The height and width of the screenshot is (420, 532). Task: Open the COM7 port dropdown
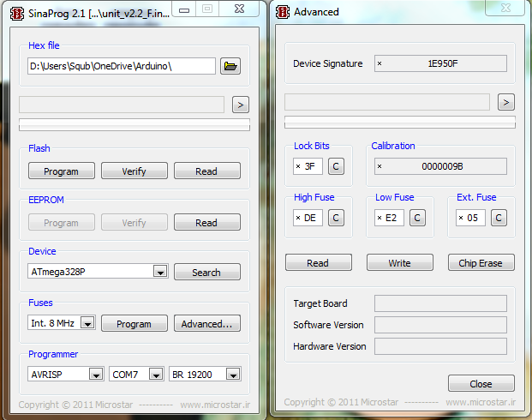[155, 374]
